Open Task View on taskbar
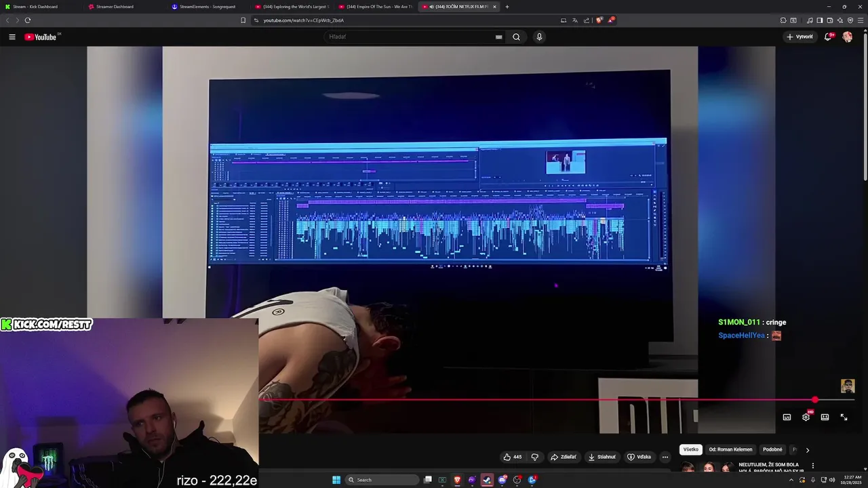 [x=428, y=480]
